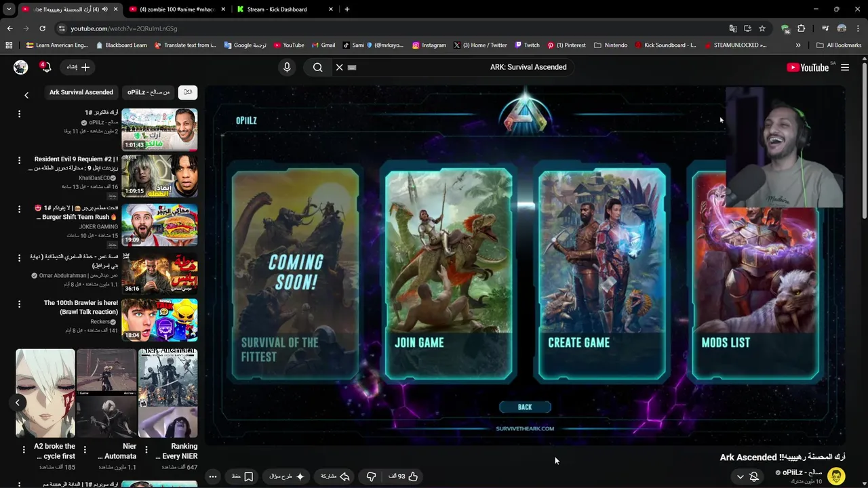Open the YouTube notifications bell
868x488 pixels.
45,67
